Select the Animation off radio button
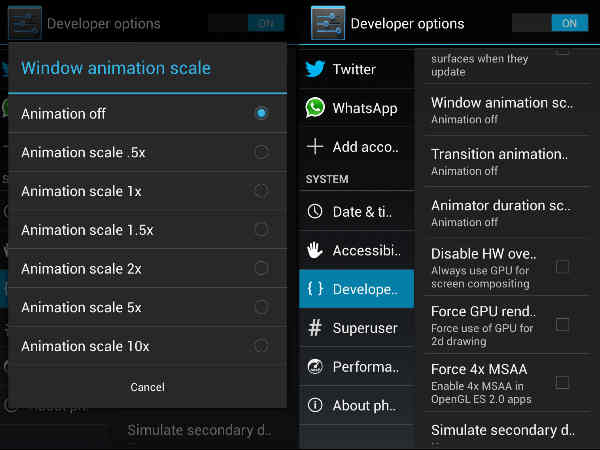Screen dimensions: 600x450 pos(261,113)
